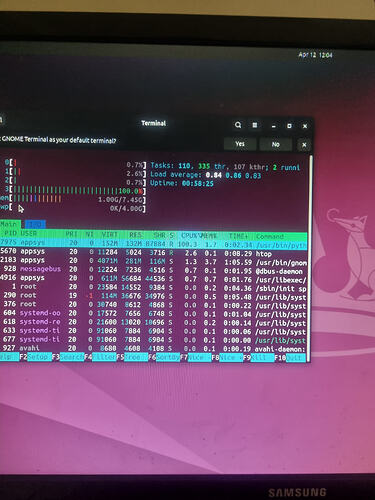Screen dimensions: 375x500
Task: Click F10 Quit in htop footer
Action: 290,358
